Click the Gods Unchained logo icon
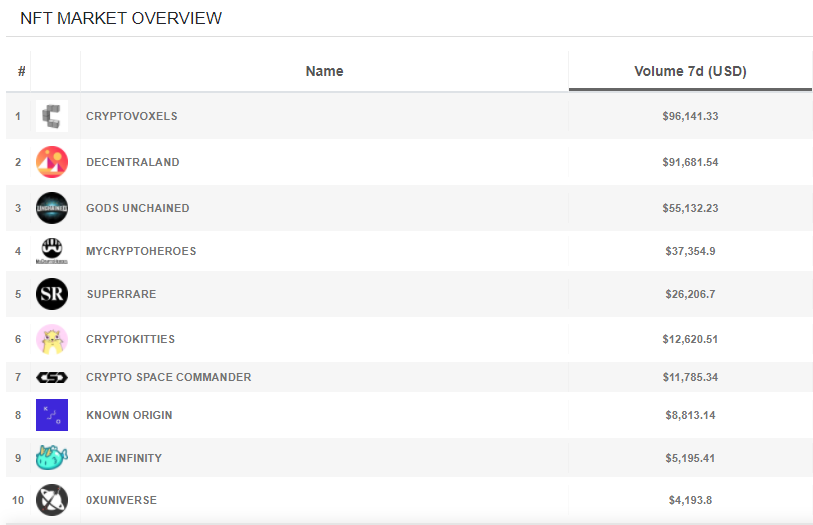Image resolution: width=813 pixels, height=525 pixels. [52, 208]
